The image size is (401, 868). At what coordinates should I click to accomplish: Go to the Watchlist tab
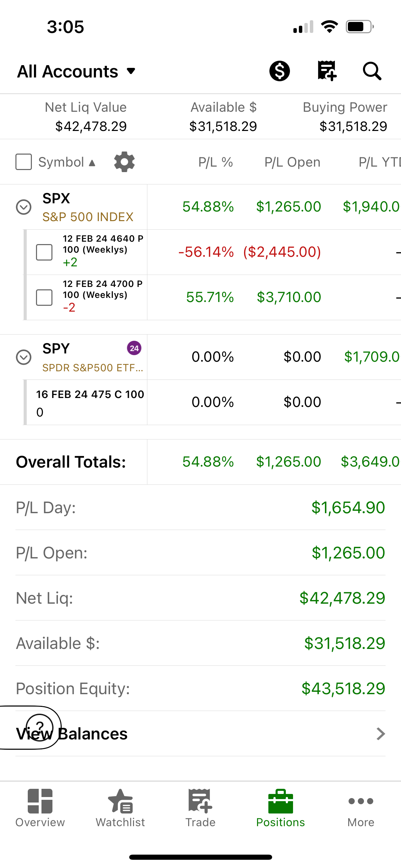(120, 808)
